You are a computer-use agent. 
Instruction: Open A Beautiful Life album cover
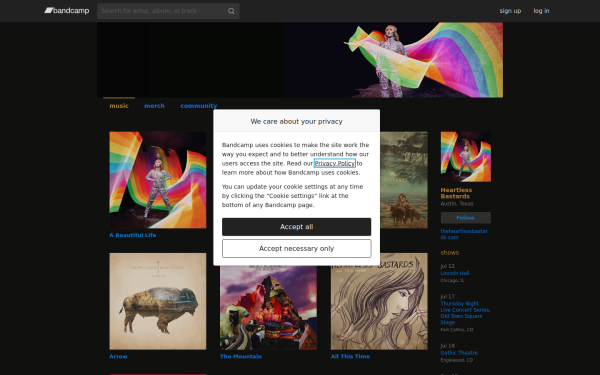pos(158,180)
